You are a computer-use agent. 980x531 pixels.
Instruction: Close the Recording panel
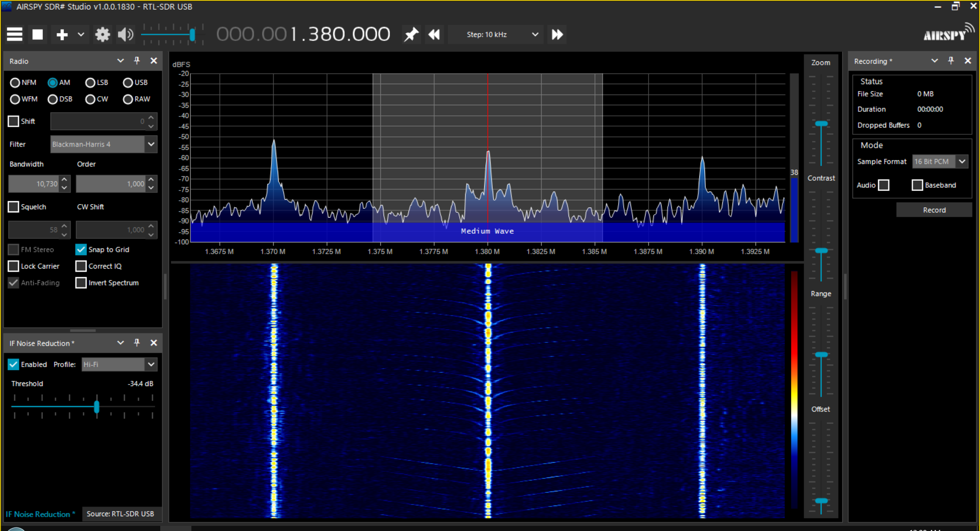(x=968, y=61)
